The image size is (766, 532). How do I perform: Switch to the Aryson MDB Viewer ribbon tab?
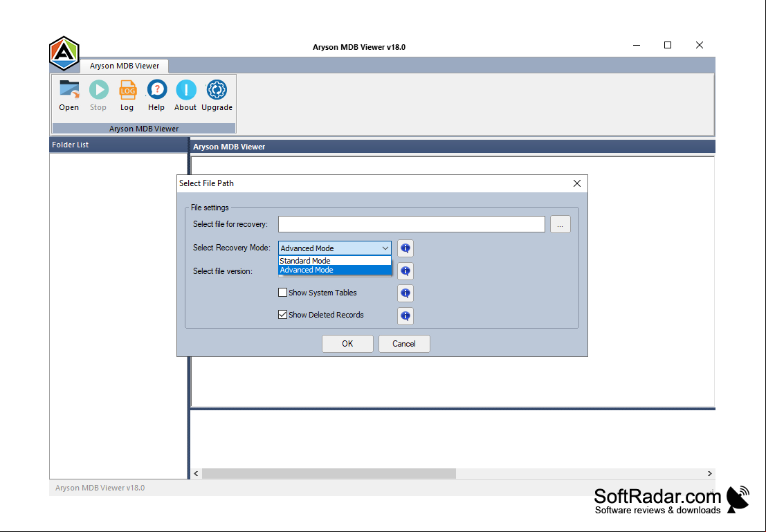pos(124,66)
